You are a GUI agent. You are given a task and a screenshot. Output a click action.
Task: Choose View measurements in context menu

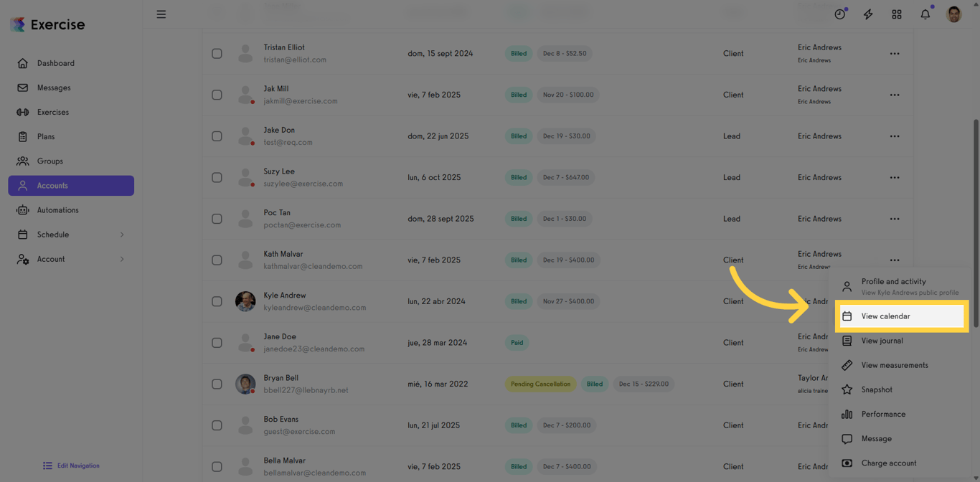tap(894, 365)
